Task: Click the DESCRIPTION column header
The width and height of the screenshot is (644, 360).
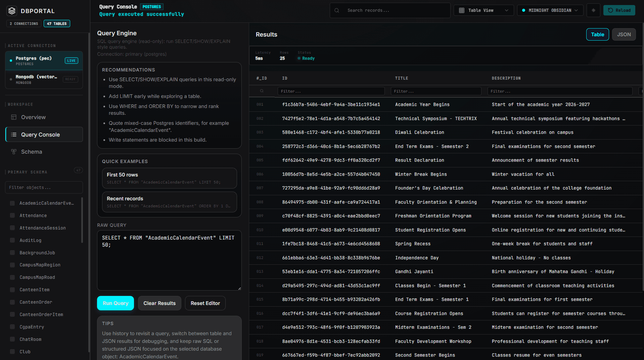Action: click(x=506, y=78)
